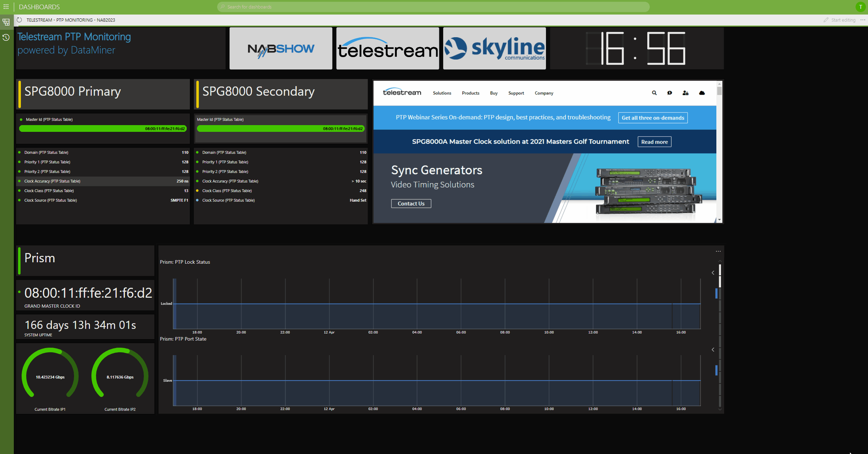Screen dimensions: 868x454
Task: Select Primary Clock Source SMPTE F1 row
Action: pos(103,200)
